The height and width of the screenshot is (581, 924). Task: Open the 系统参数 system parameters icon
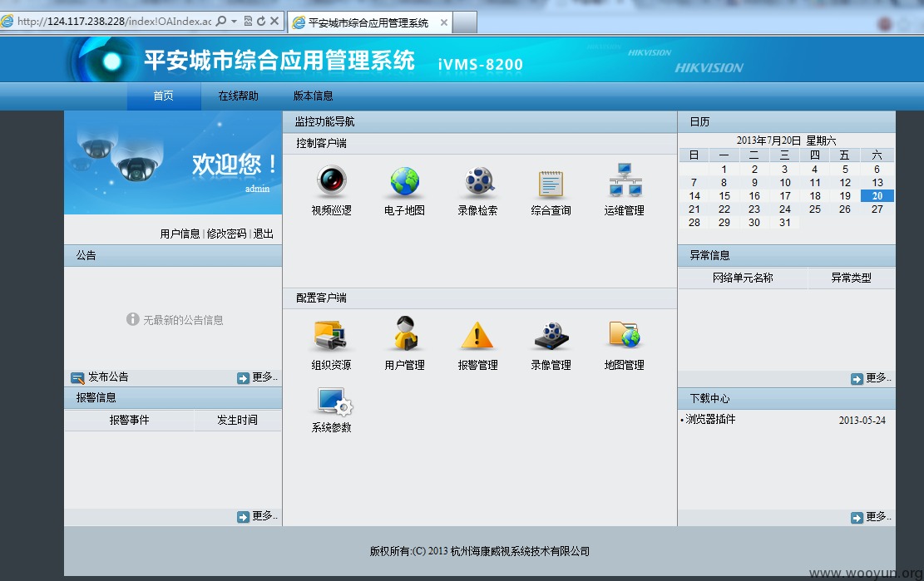pos(334,402)
